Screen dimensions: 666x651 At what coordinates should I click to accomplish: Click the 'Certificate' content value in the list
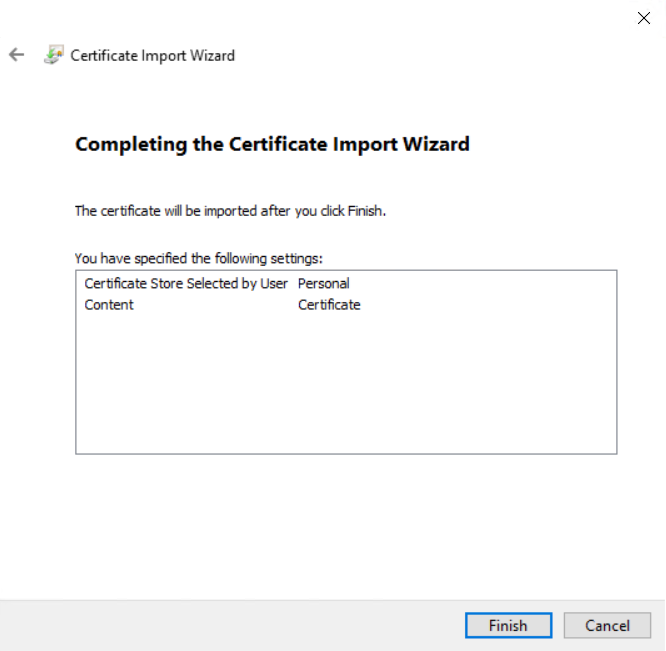(329, 305)
